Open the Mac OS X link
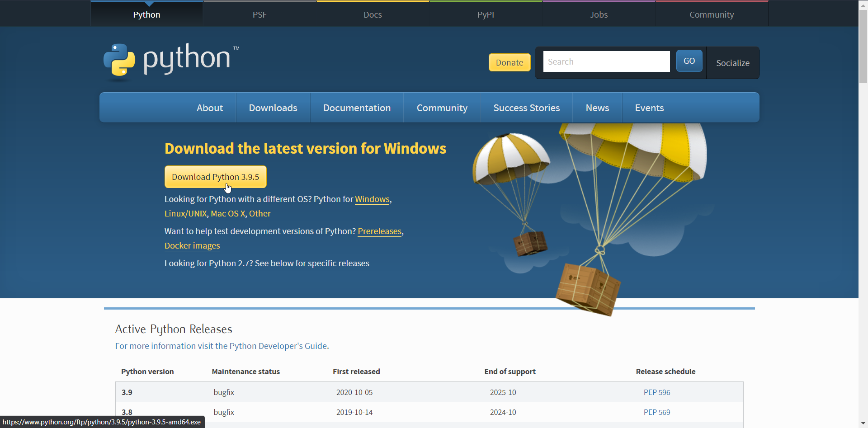This screenshot has height=428, width=868. tap(228, 214)
